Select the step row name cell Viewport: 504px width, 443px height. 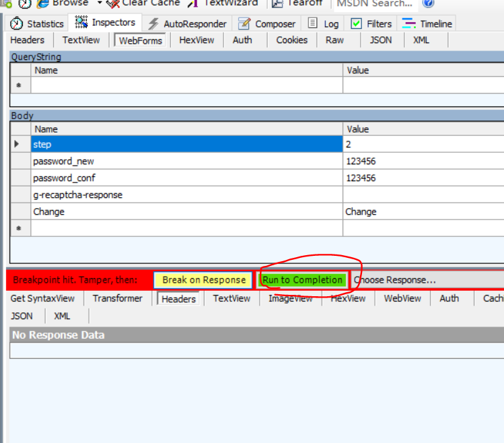point(187,144)
